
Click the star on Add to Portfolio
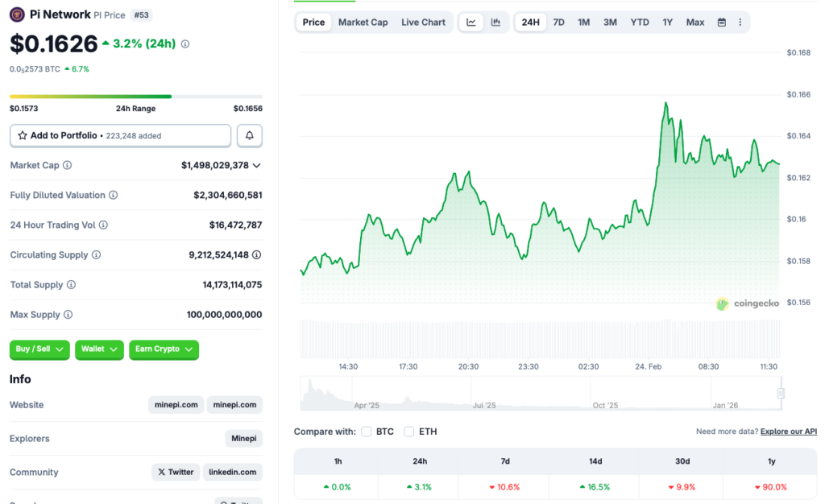(x=23, y=135)
